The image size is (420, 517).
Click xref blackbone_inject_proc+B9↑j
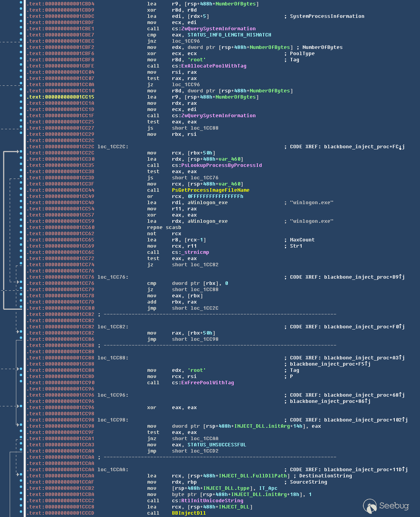pos(364,277)
